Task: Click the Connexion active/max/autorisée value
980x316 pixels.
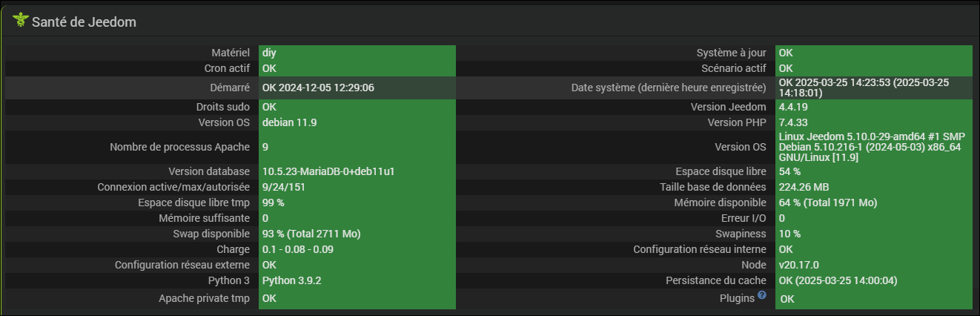Action: tap(284, 187)
